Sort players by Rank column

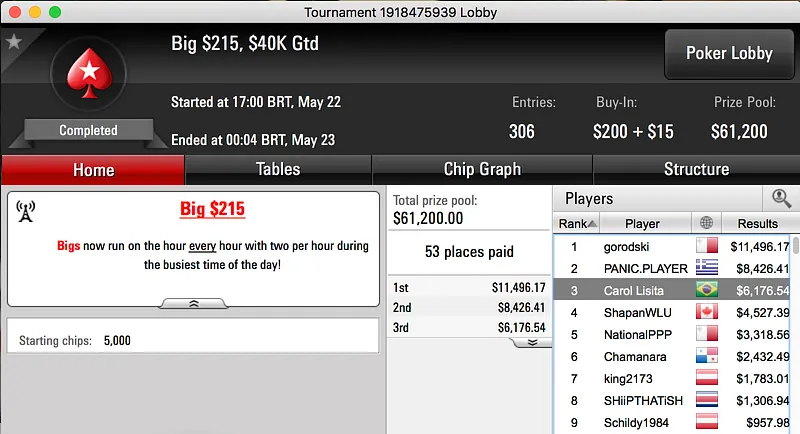tap(578, 223)
